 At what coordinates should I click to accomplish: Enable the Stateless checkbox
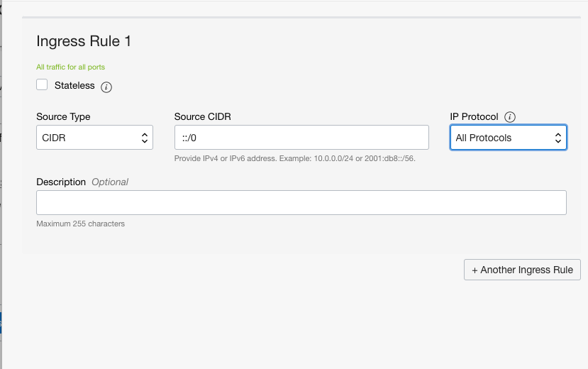(42, 85)
